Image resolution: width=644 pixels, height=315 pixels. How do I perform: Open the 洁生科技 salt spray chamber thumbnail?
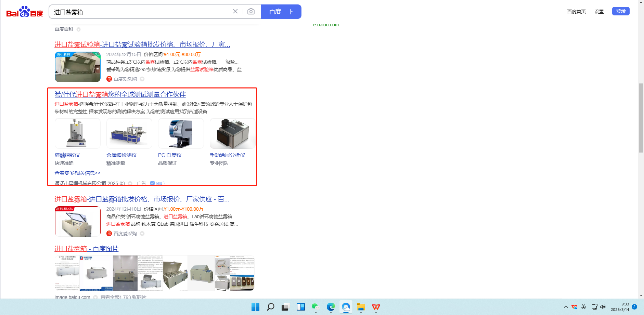pyautogui.click(x=78, y=67)
